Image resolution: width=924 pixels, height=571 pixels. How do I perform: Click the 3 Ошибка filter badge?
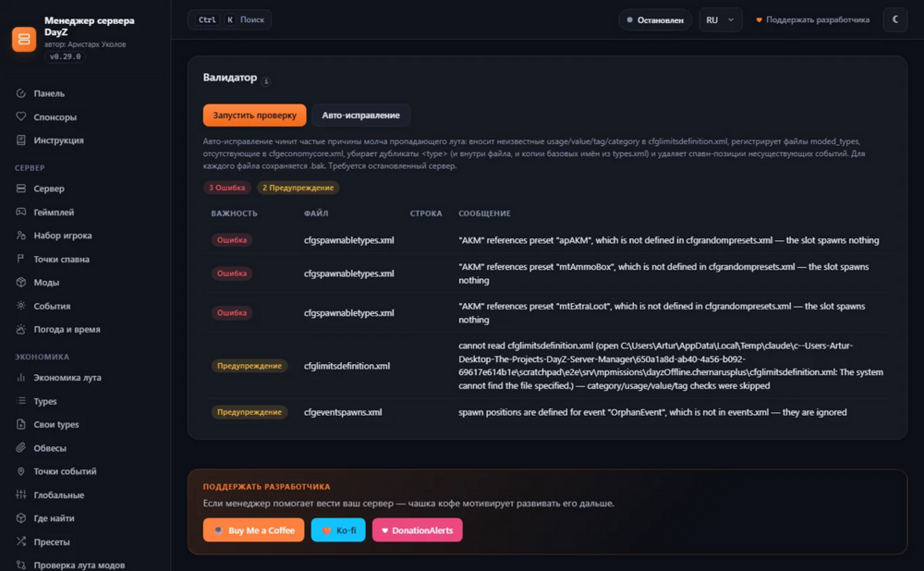tap(227, 188)
